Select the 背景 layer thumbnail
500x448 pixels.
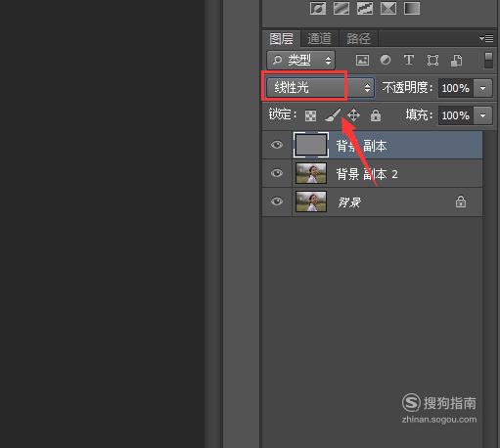[x=311, y=202]
